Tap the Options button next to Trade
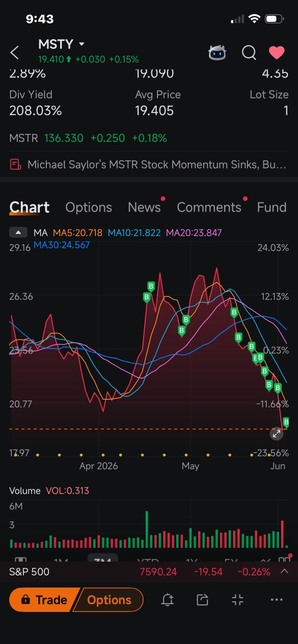Viewport: 298px width, 644px height. coord(109,600)
